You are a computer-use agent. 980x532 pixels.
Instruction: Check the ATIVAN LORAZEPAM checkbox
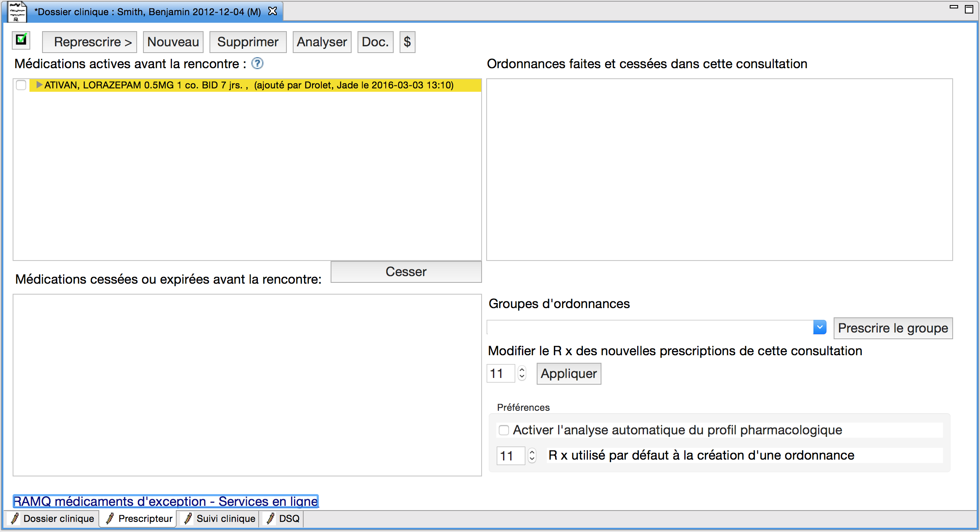pyautogui.click(x=21, y=85)
